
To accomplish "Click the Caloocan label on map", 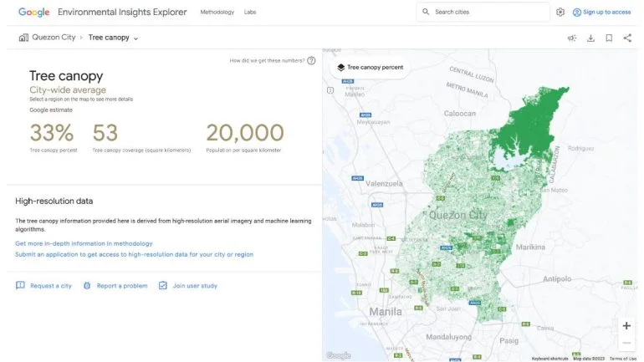I will (x=460, y=114).
